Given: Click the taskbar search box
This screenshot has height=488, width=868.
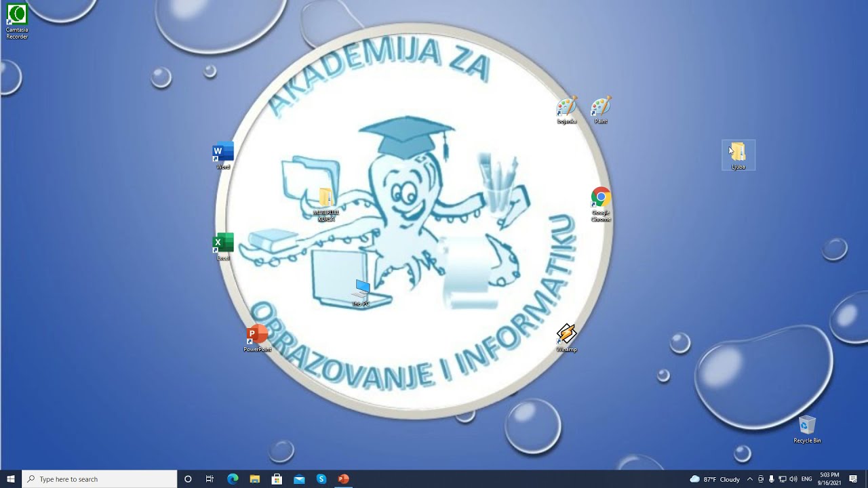Looking at the screenshot, I should click(100, 479).
